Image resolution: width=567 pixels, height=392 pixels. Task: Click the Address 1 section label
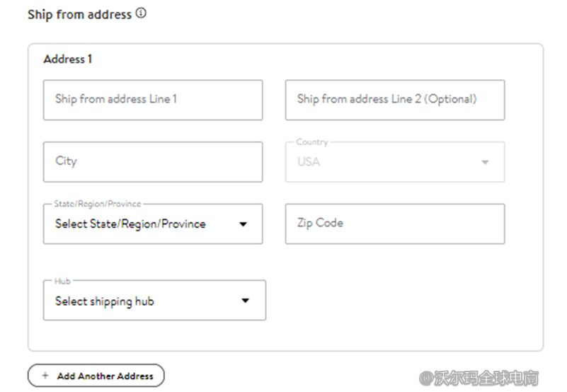[68, 59]
